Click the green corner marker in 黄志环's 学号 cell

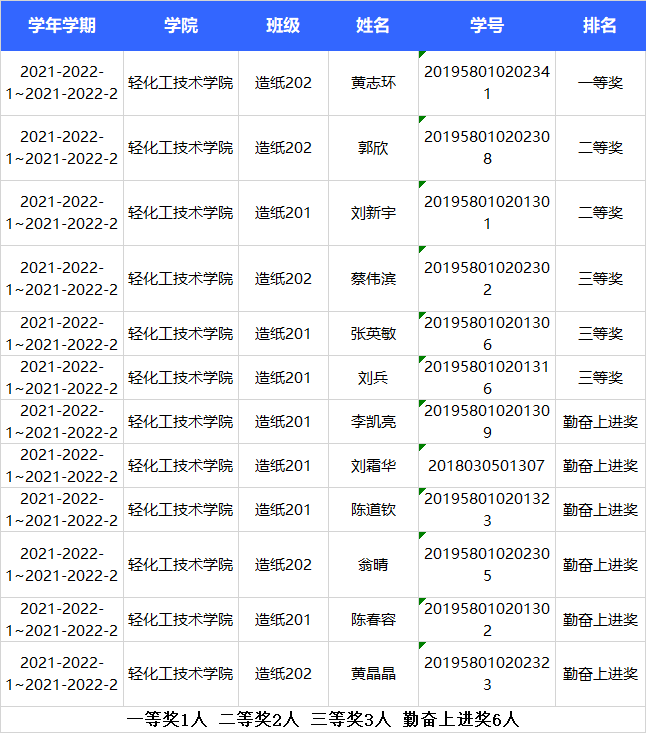coord(423,54)
